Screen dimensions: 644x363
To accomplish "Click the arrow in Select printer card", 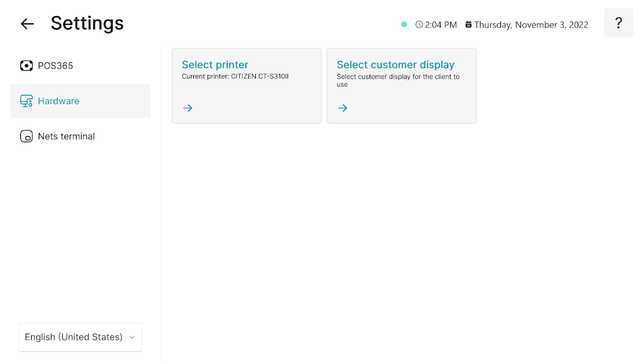I will coord(188,108).
